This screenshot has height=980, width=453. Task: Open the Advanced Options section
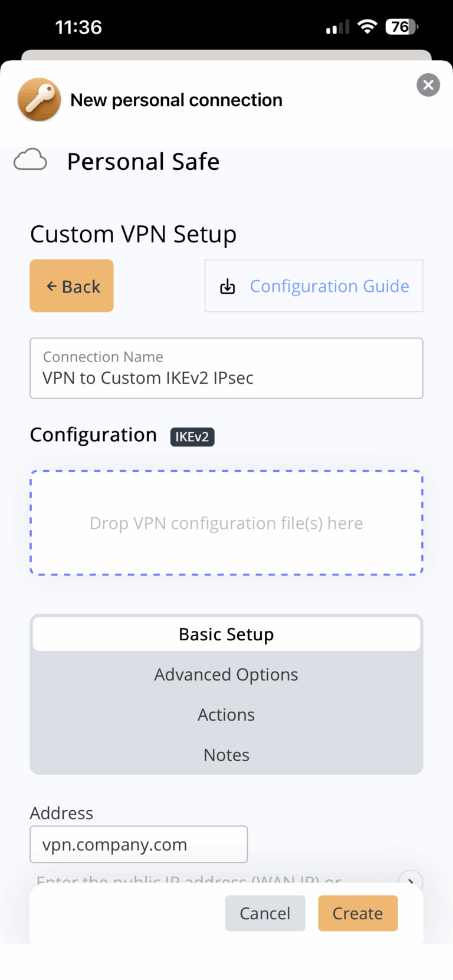226,674
